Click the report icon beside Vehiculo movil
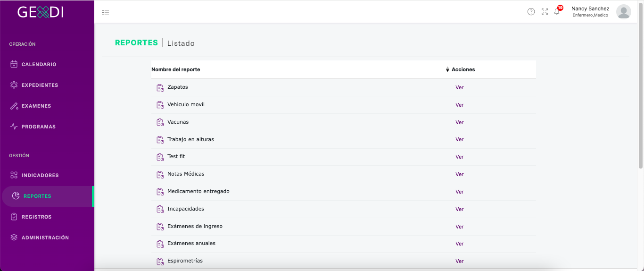Screen dimensions: 644x271 pyautogui.click(x=160, y=105)
